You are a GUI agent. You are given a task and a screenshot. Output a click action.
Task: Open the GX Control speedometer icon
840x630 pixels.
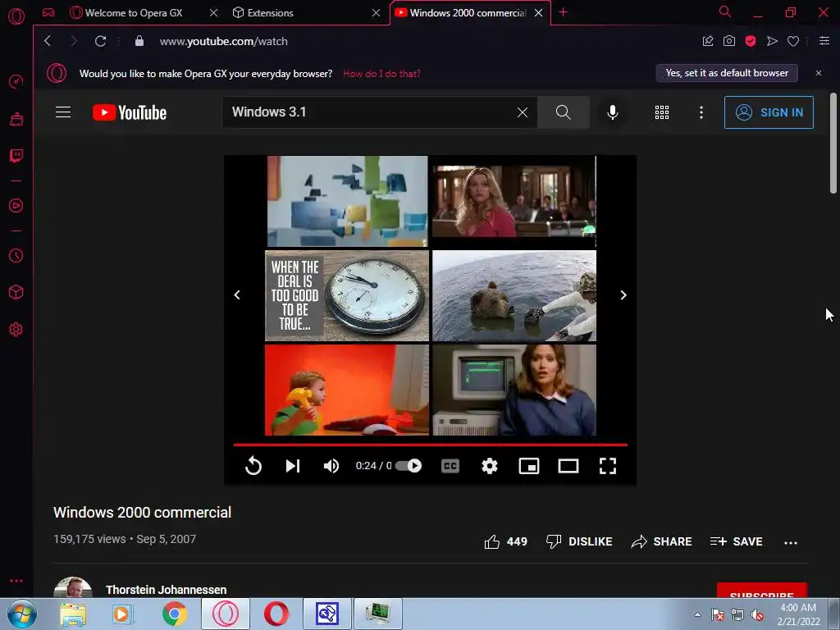pos(16,81)
